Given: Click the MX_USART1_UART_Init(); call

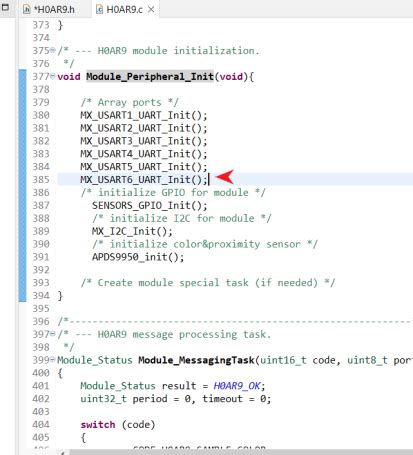Looking at the screenshot, I should (144, 115).
